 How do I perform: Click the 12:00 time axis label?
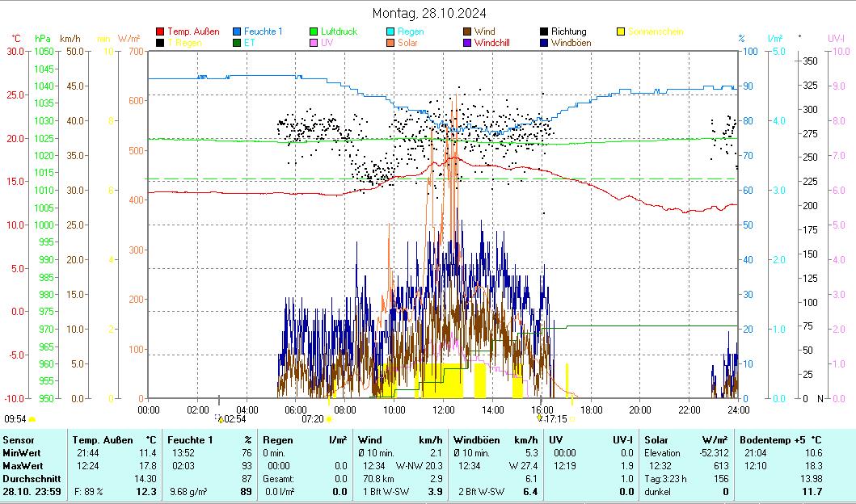click(444, 409)
